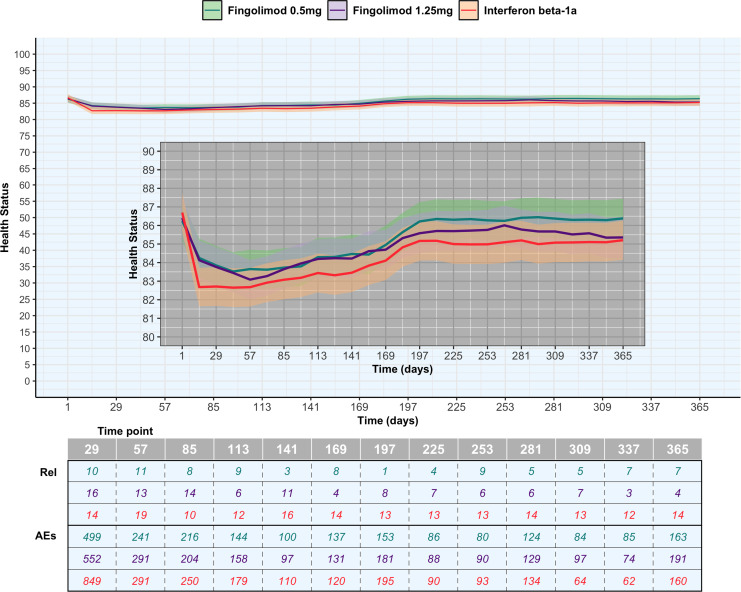The image size is (741, 592).
Task: Click the purple AEs value 129
Action: pos(531,559)
